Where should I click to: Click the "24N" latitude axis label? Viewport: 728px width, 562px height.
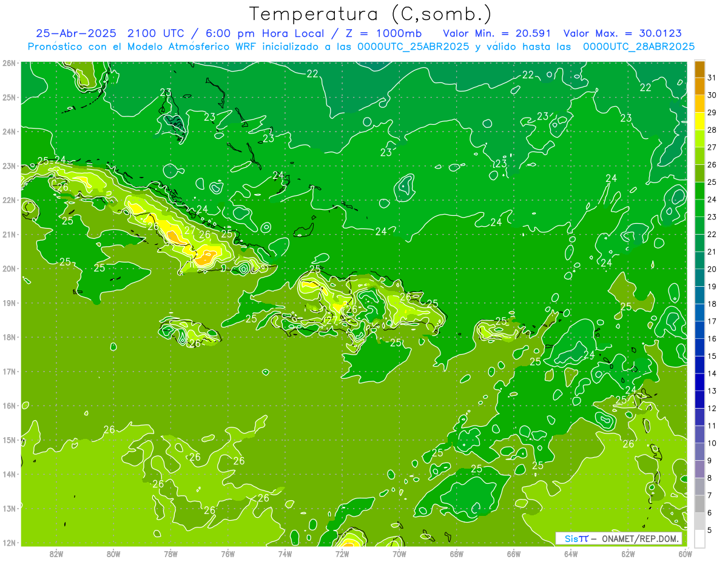point(8,132)
